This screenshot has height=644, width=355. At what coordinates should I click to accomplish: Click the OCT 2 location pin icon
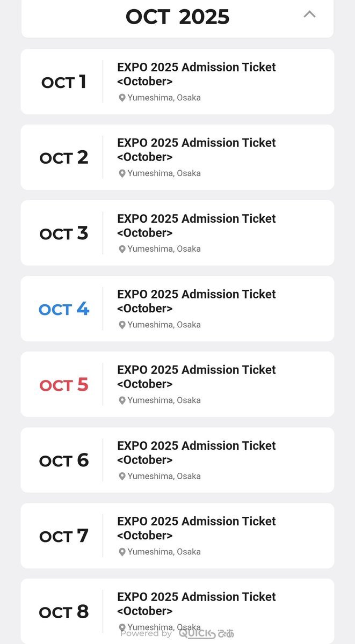[122, 174]
